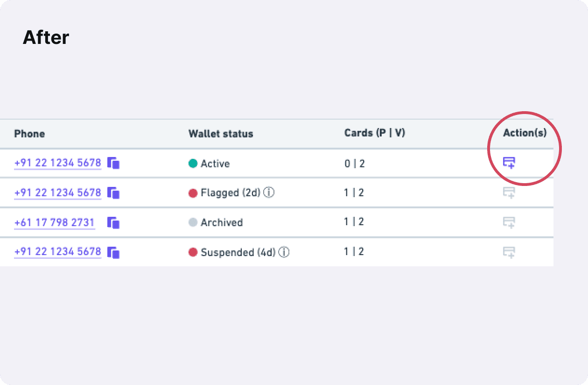Viewport: 588px width, 385px height.
Task: Copy phone number in the Suspended row
Action: point(113,253)
